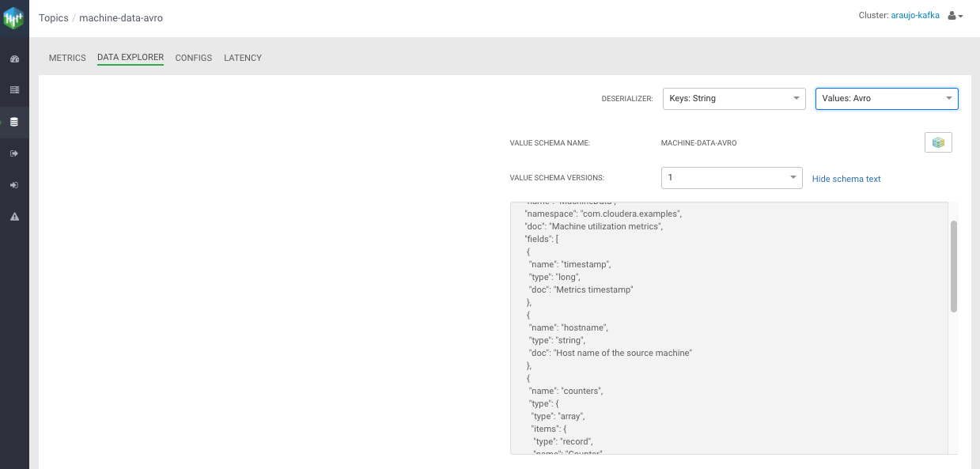Click the Schema Registry cube icon button

pyautogui.click(x=938, y=142)
